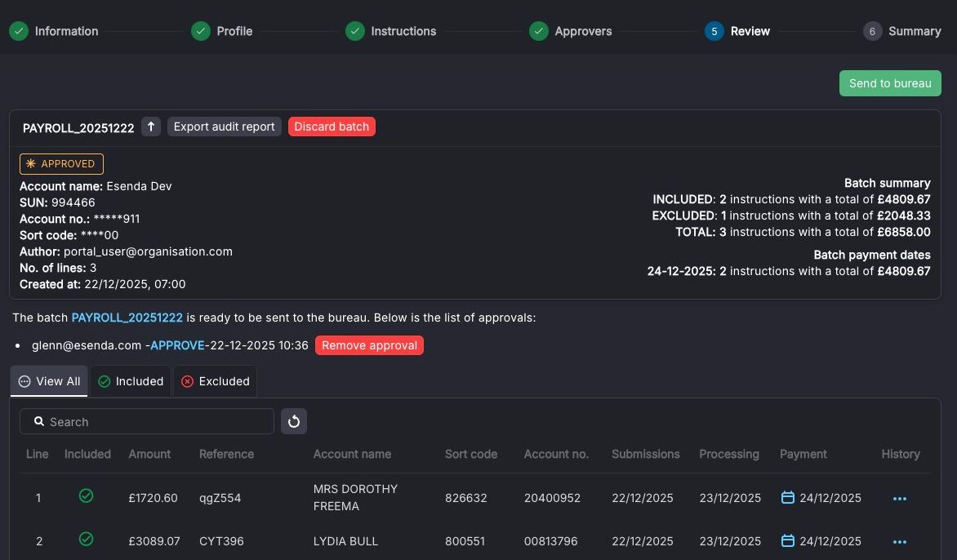Click calendar icon on line 1 payment date
Image resolution: width=957 pixels, height=560 pixels.
pos(788,498)
